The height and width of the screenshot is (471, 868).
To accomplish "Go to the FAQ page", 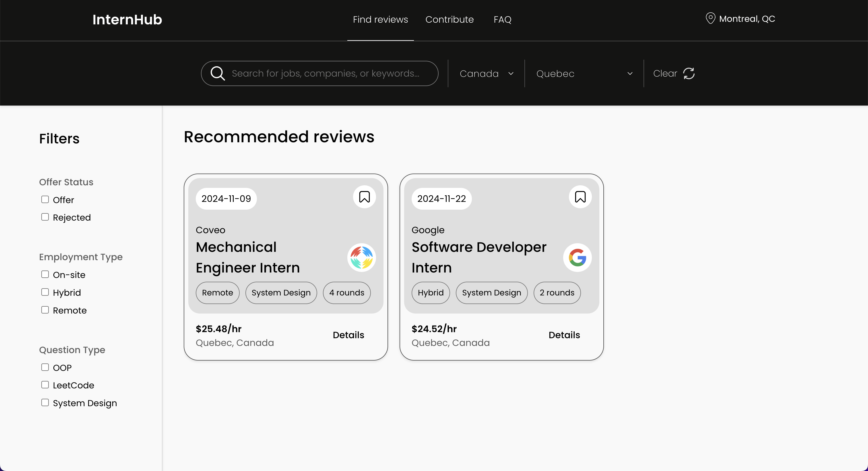I will 502,20.
